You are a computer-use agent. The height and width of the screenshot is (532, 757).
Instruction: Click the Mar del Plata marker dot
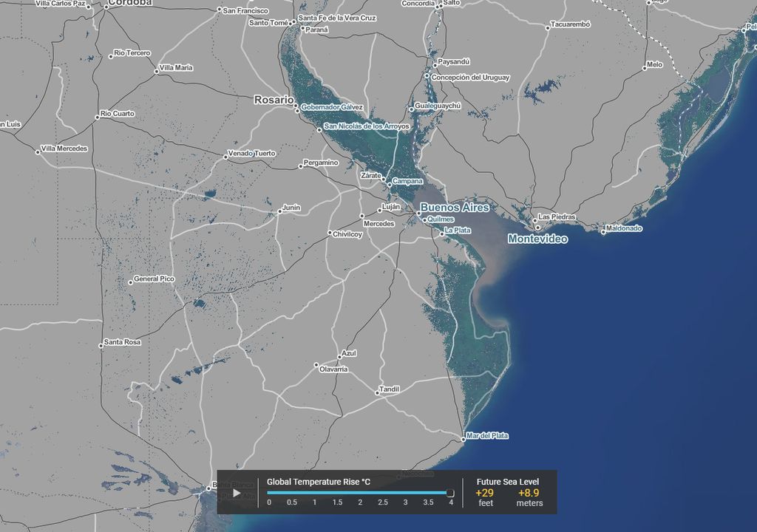(463, 439)
